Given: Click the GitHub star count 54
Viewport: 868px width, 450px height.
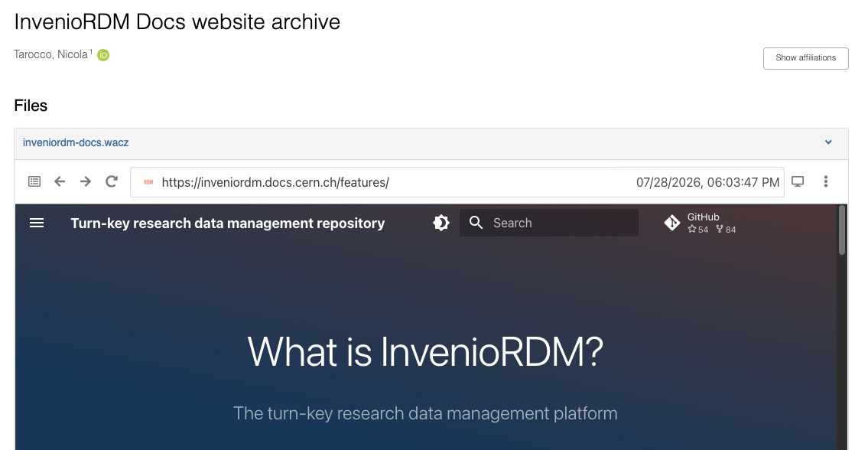Looking at the screenshot, I should (698, 230).
